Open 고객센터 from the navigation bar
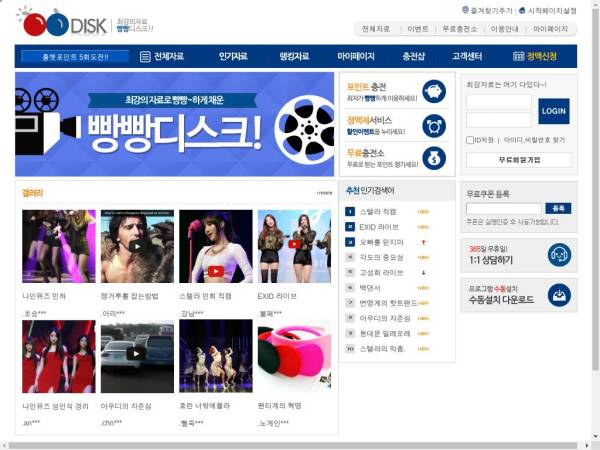This screenshot has width=600, height=450. click(x=468, y=57)
